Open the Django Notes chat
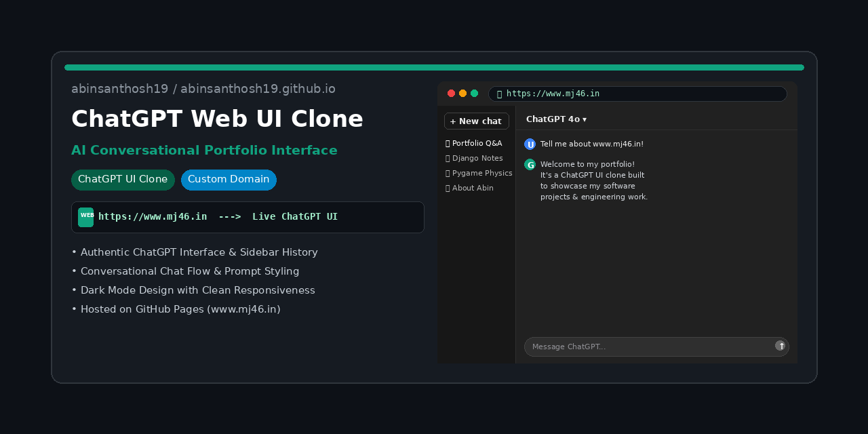This screenshot has width=868, height=434. point(474,158)
